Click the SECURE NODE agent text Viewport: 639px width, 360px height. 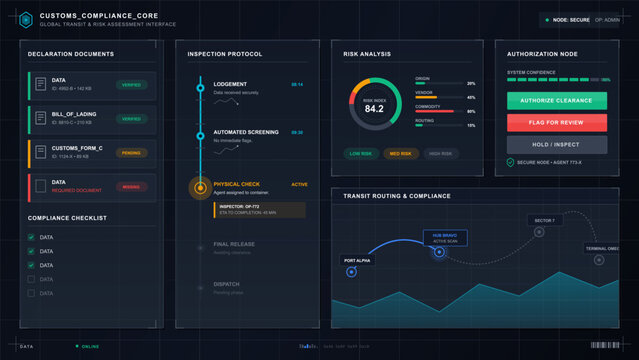(x=549, y=162)
